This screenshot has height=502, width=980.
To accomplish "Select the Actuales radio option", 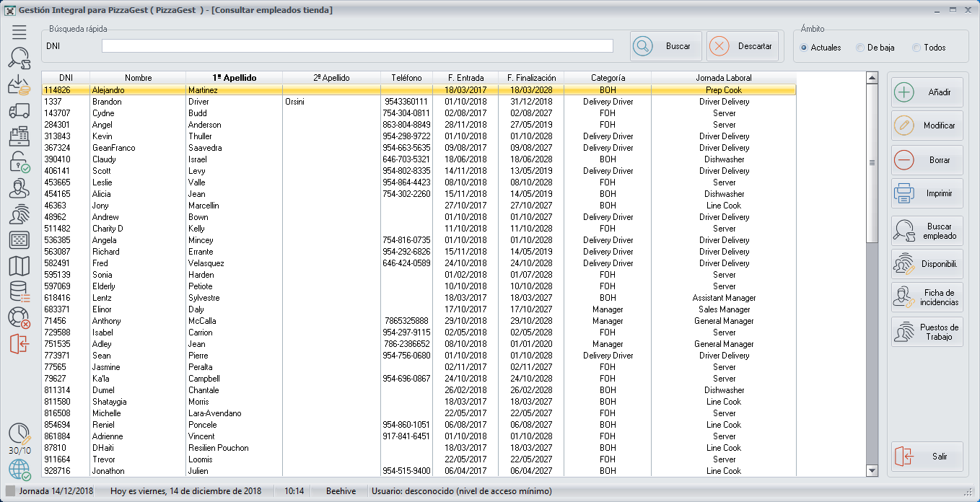I will 804,48.
